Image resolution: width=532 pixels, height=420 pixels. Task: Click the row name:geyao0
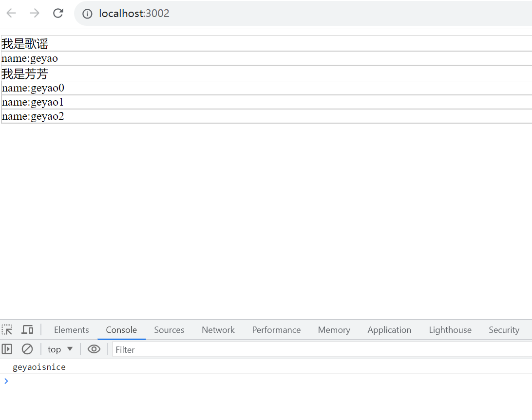point(266,88)
